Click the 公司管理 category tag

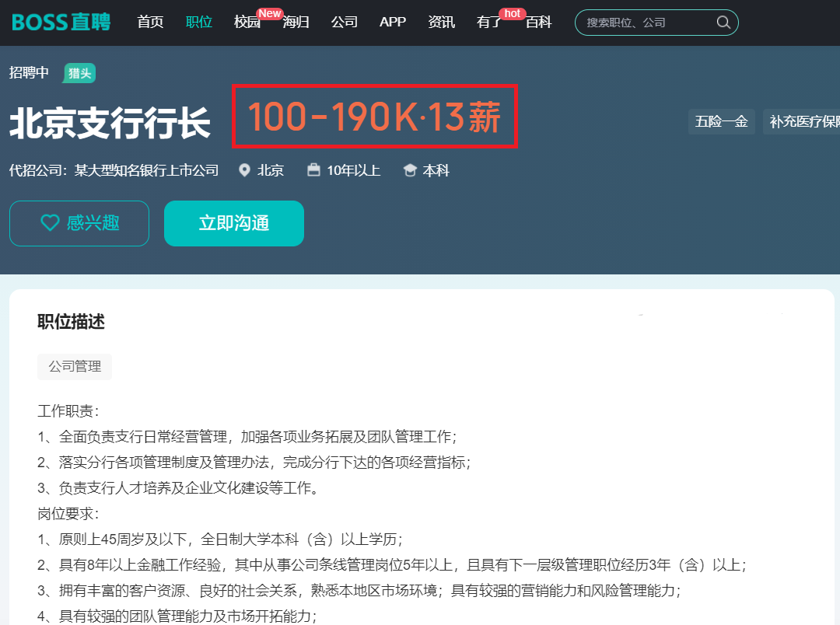pyautogui.click(x=75, y=366)
